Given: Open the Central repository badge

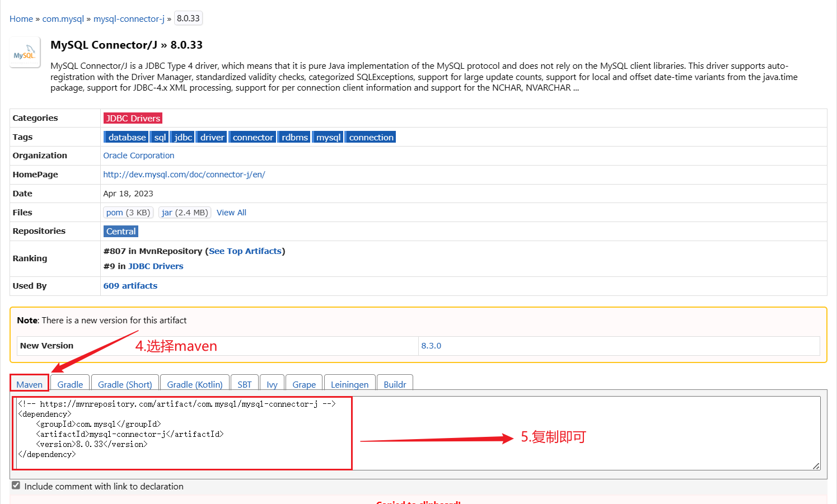Looking at the screenshot, I should [121, 231].
